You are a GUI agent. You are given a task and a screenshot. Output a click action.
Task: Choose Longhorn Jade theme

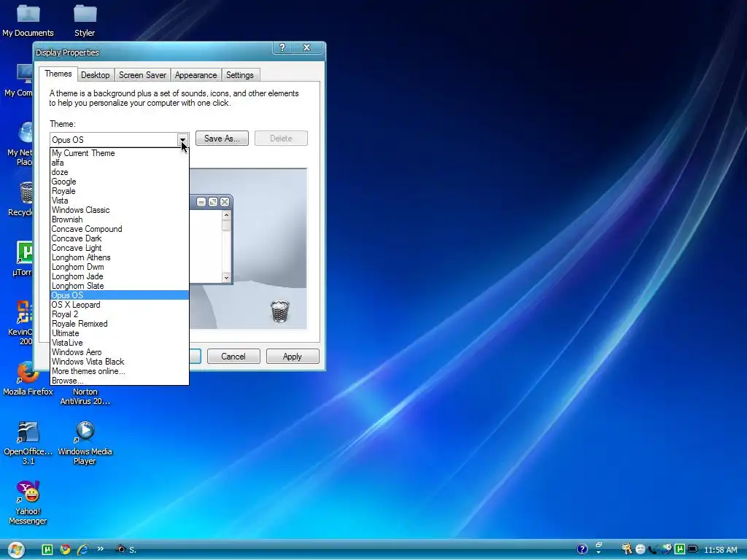click(x=120, y=276)
